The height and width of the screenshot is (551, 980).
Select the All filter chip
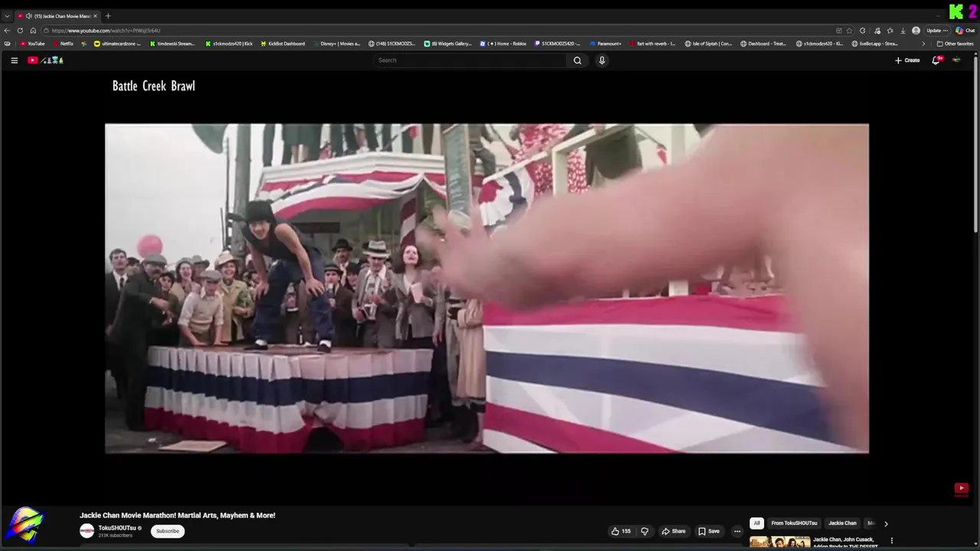coord(756,523)
